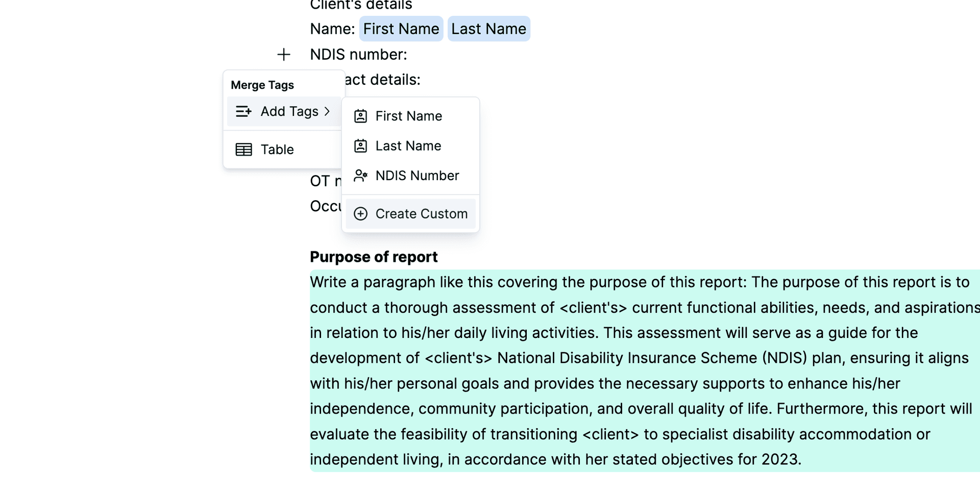Screen dimensions: 980x486
Task: Choose Table from the Merge Tags menu
Action: click(x=277, y=150)
